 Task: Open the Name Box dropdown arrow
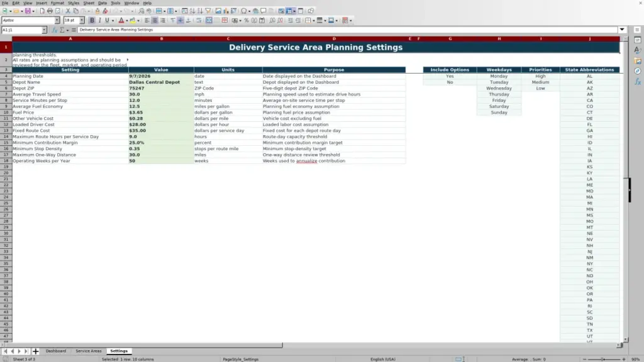(x=44, y=30)
